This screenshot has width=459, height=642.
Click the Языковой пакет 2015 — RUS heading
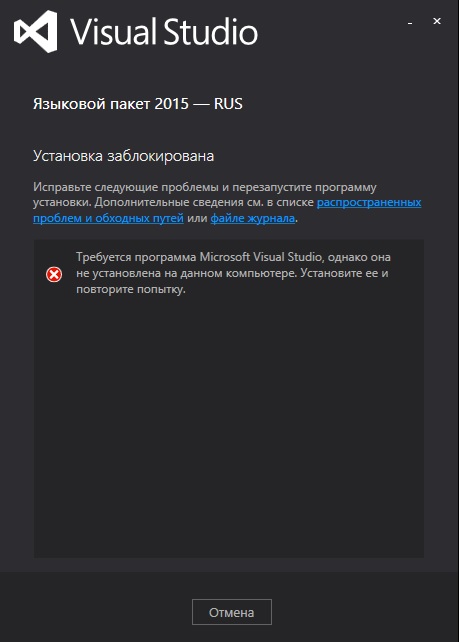[x=138, y=104]
